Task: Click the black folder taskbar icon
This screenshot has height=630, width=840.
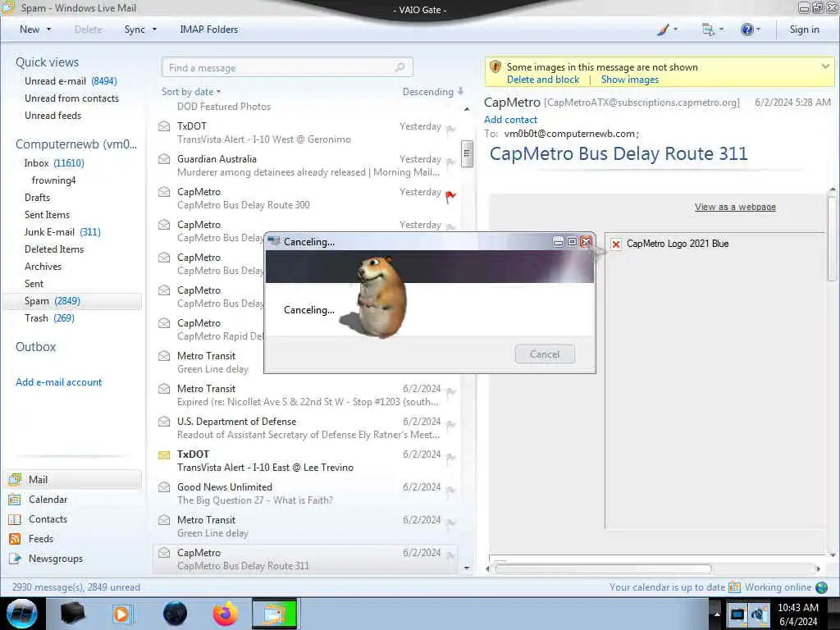Action: [x=73, y=614]
